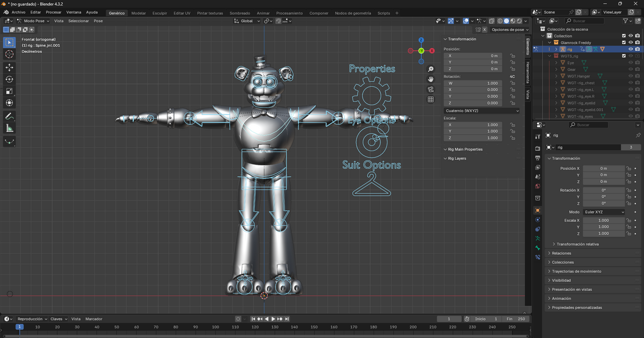Hide the Collection with its eye icon

(x=631, y=36)
